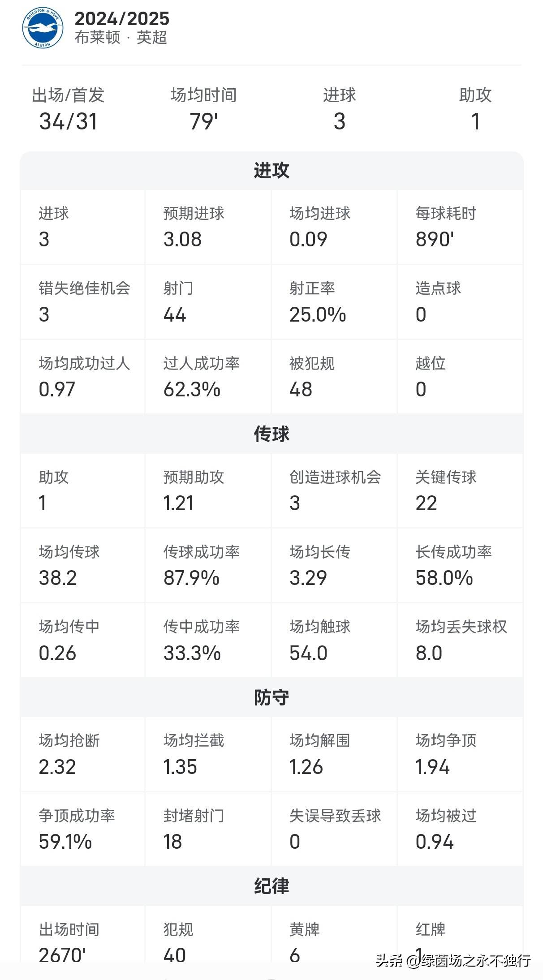Tap the 射正率 25.0% stat cell
Image resolution: width=543 pixels, height=980 pixels.
click(x=334, y=302)
